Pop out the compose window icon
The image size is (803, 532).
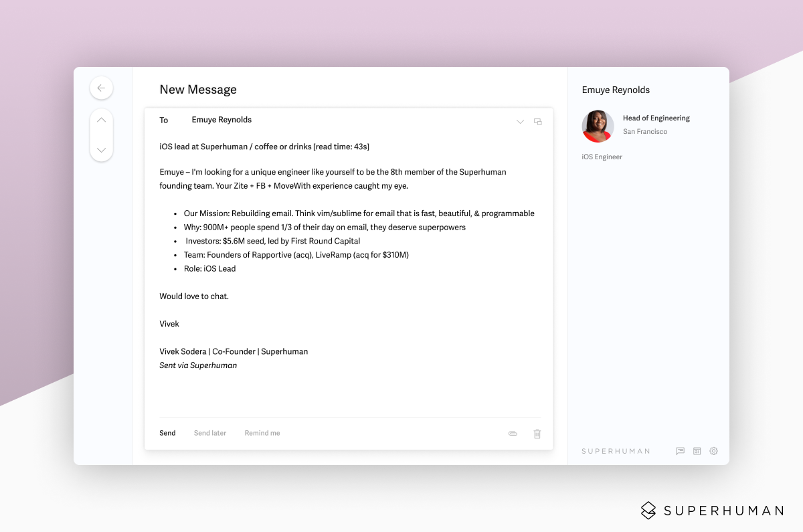(x=537, y=122)
